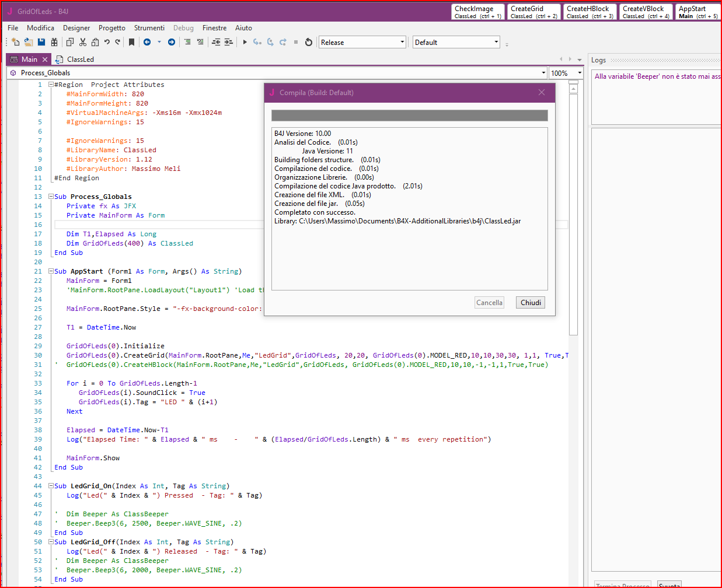
Task: Collapse the Sub AppStart code block
Action: click(x=51, y=271)
